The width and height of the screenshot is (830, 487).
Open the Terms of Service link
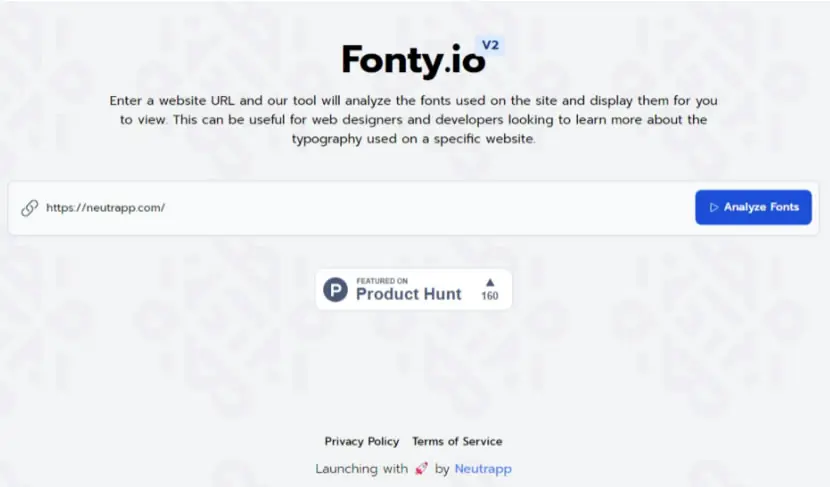pos(457,441)
